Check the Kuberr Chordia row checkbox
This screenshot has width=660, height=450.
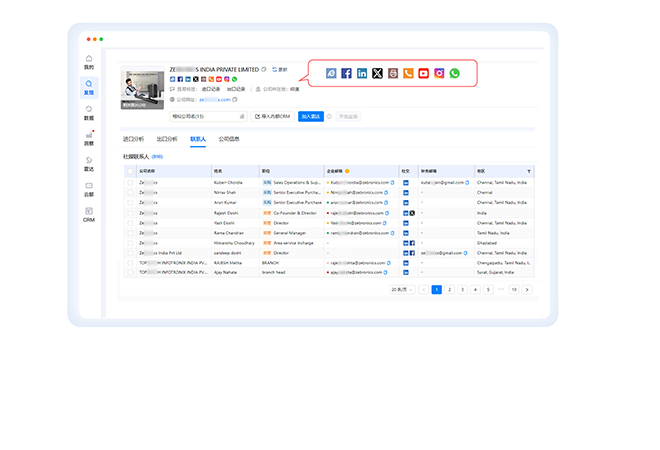130,183
